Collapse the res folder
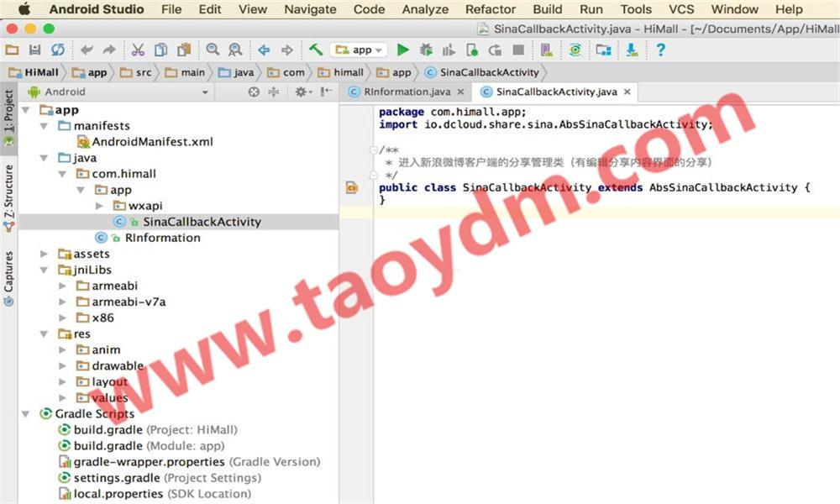840x504 pixels. click(44, 334)
